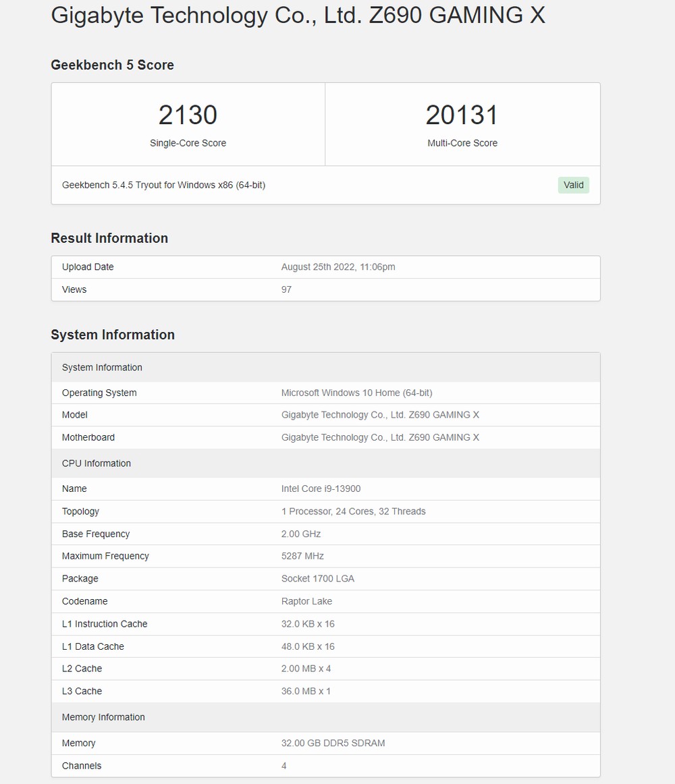675x784 pixels.
Task: Click the Maximum Frequency label
Action: 105,556
